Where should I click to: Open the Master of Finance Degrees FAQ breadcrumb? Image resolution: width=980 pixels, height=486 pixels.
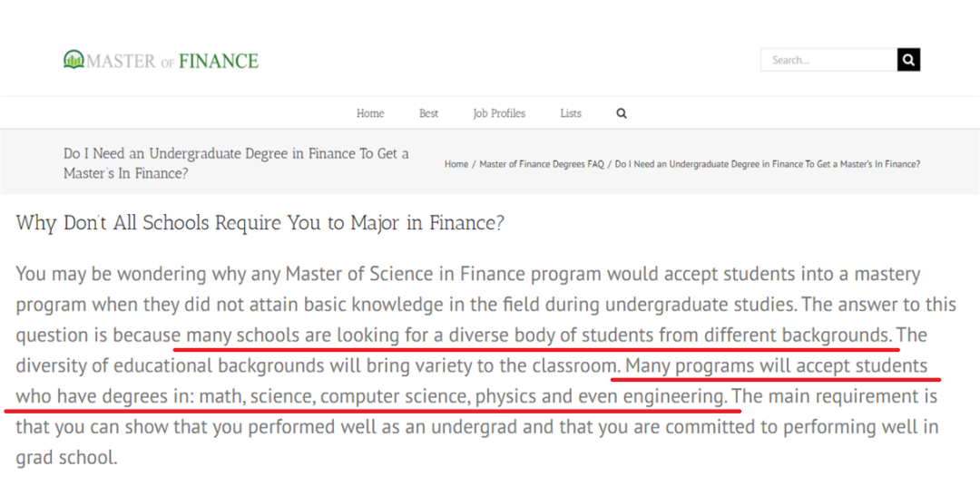[542, 164]
